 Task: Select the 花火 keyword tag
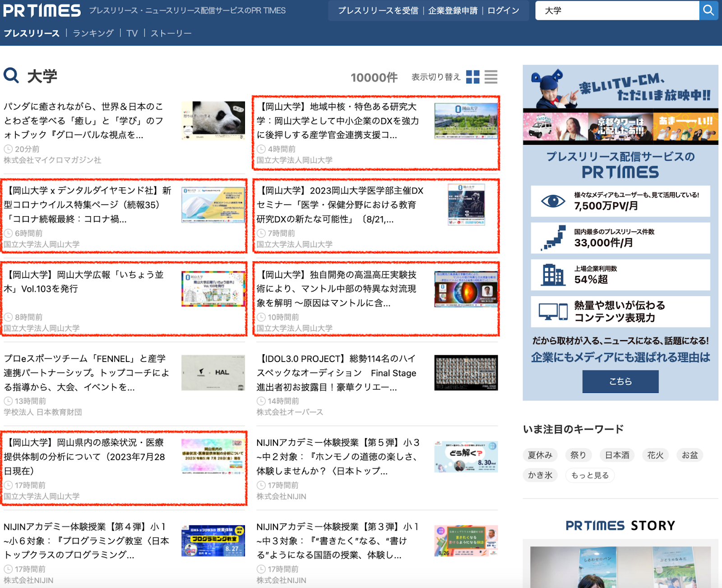click(x=655, y=455)
